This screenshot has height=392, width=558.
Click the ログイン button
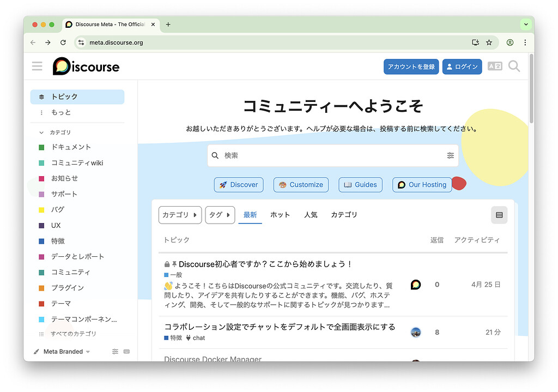(x=462, y=67)
